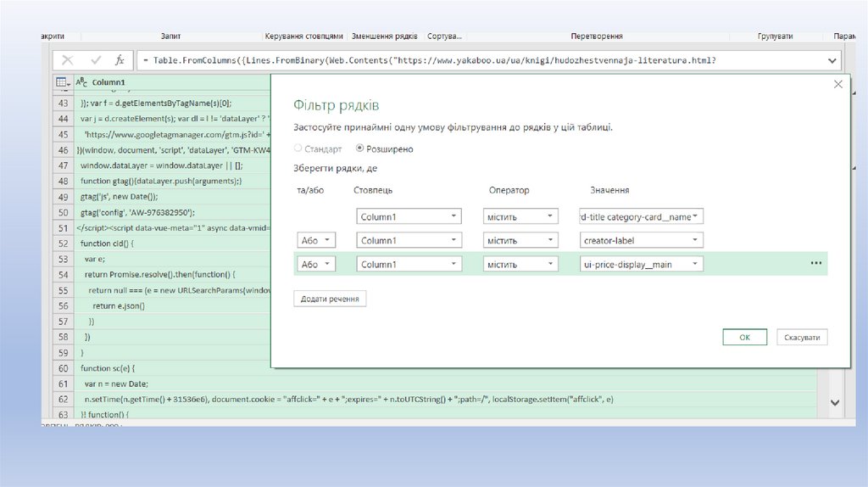The width and height of the screenshot is (868, 487).
Task: Open the містить operator dropdown in second row
Action: tap(520, 240)
